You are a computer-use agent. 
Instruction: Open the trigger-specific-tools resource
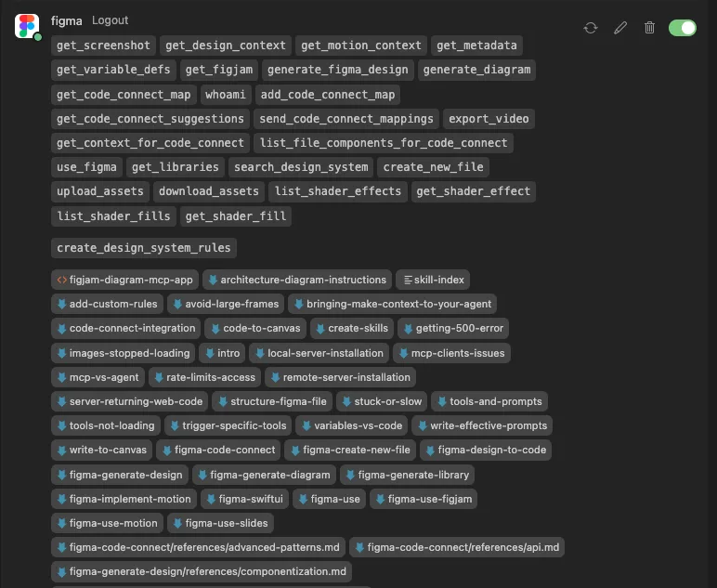click(228, 426)
